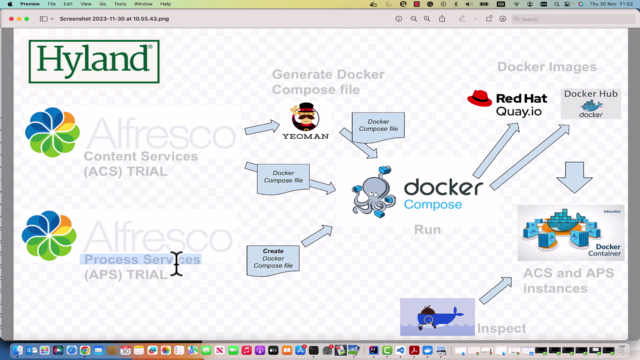Launch Google Chrome from the Dock

pyautogui.click(x=85, y=350)
